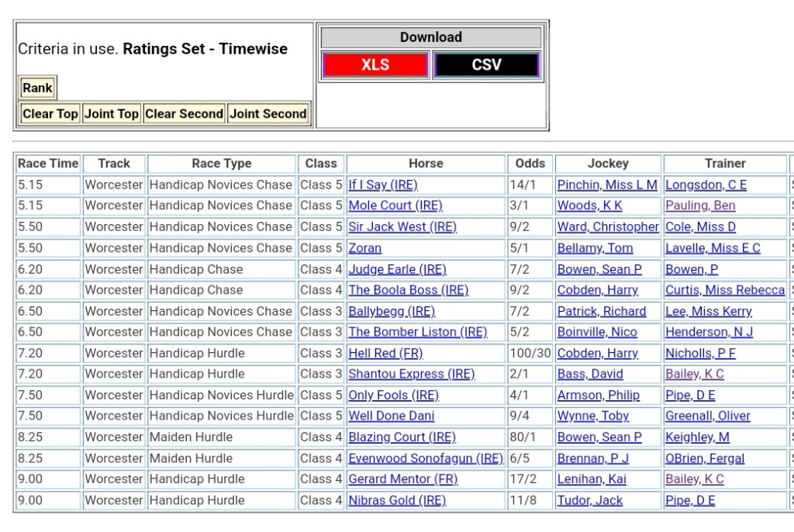Open horse Evenwood Sonofagun (IRE)
This screenshot has height=532, width=794.
click(x=426, y=458)
